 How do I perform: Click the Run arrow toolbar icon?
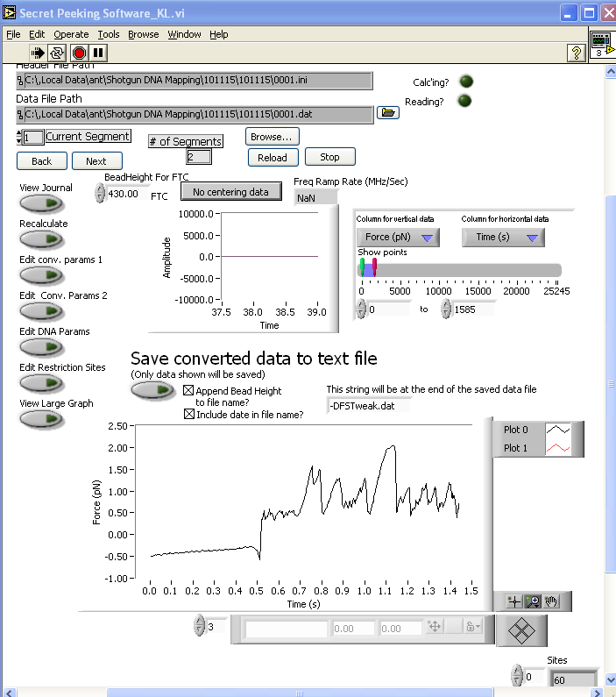[x=39, y=53]
